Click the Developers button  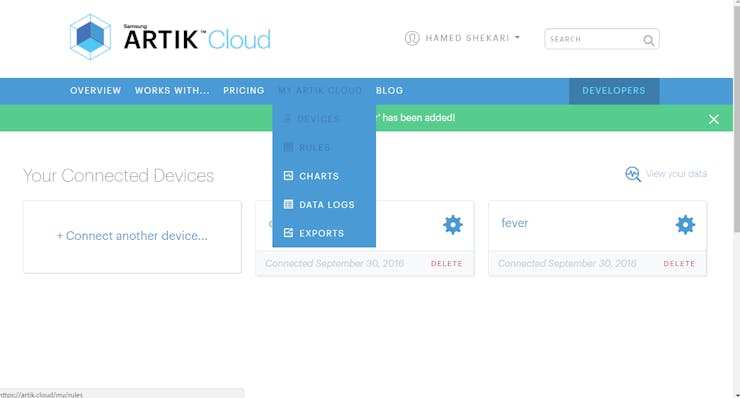click(614, 91)
